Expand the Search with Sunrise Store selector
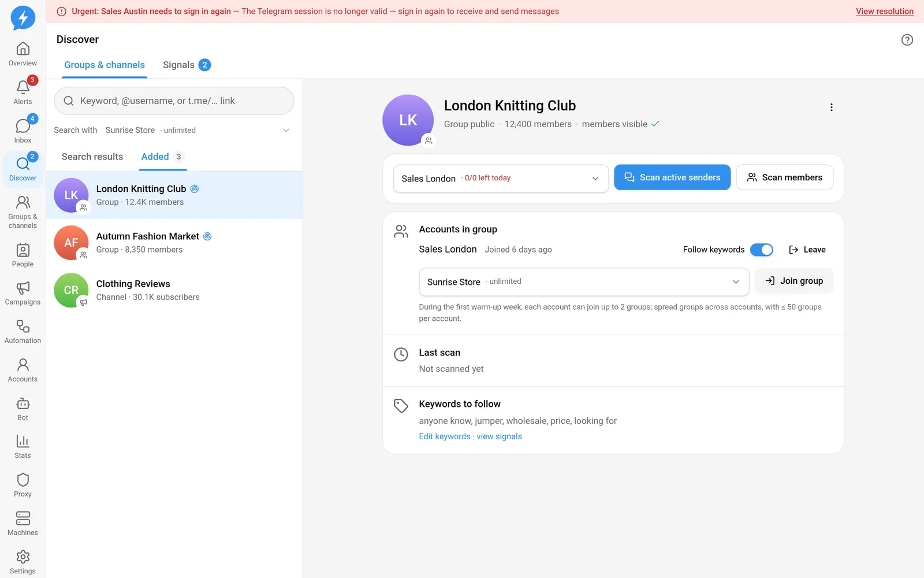The height and width of the screenshot is (578, 924). [173, 130]
